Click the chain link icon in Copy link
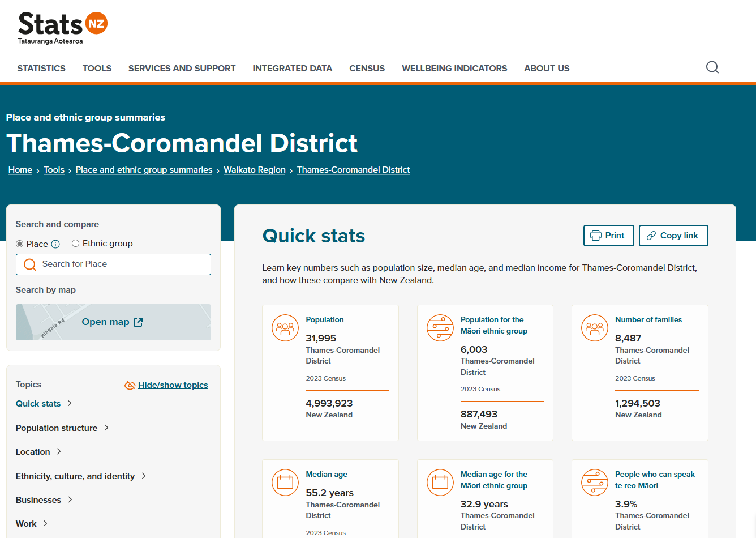The width and height of the screenshot is (756, 538). click(651, 236)
